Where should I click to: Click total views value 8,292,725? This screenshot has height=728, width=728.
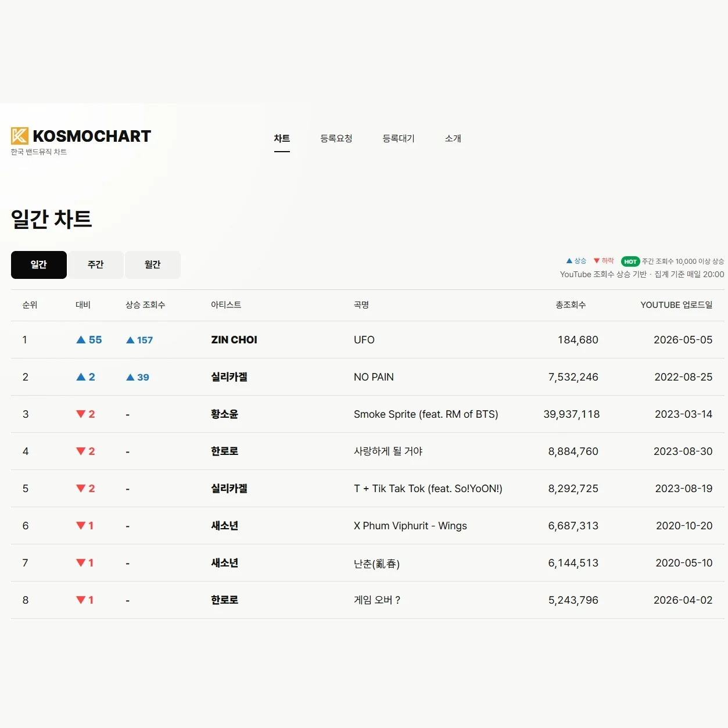(x=573, y=489)
